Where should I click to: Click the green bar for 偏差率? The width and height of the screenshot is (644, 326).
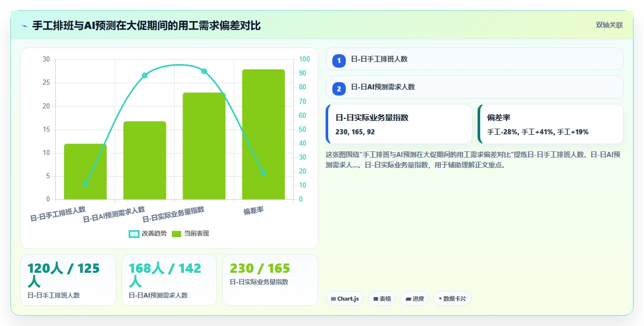tap(264, 134)
